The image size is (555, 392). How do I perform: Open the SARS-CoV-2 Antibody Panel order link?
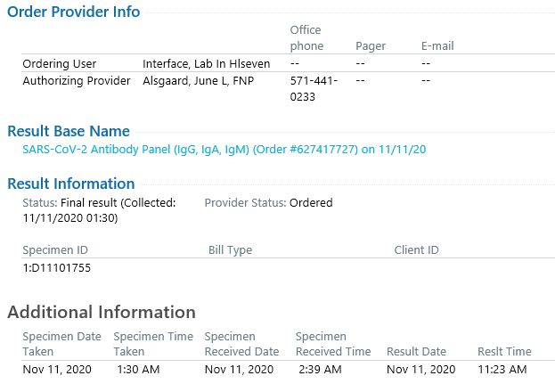[x=224, y=149]
